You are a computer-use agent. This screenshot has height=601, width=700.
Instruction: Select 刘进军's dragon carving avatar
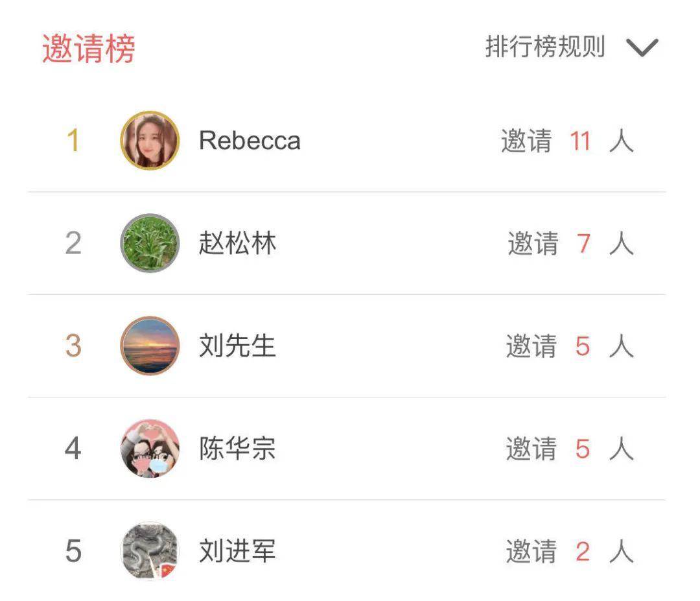pyautogui.click(x=150, y=551)
